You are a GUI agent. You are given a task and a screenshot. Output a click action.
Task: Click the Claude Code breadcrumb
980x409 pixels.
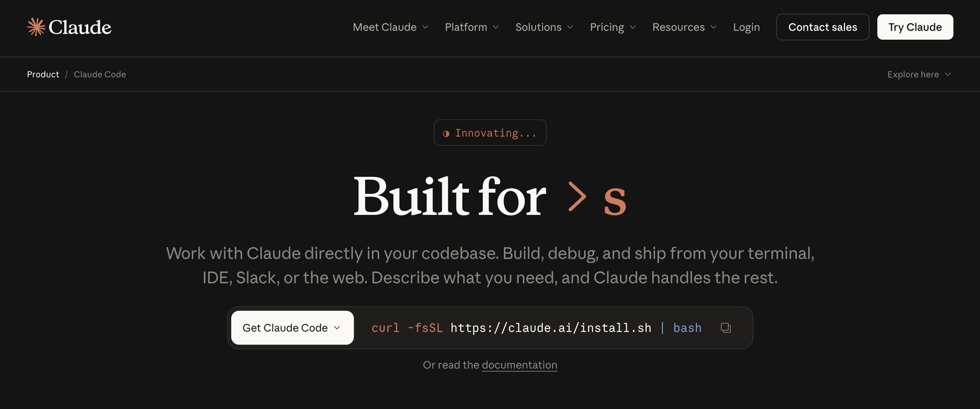100,75
